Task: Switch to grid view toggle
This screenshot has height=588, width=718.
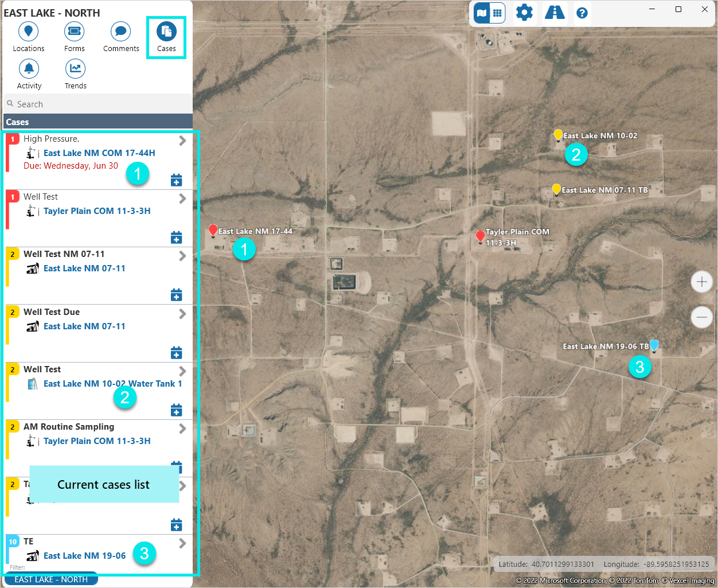Action: (497, 13)
